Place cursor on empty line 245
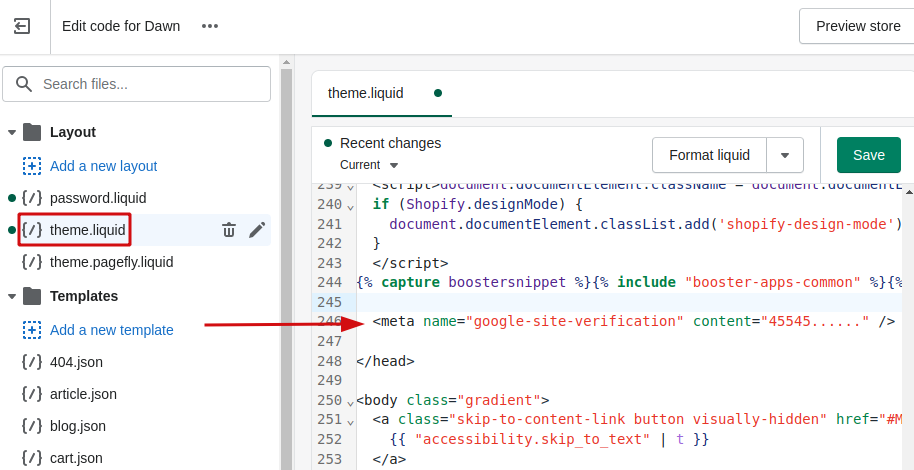Viewport: 914px width, 470px height. (x=629, y=302)
